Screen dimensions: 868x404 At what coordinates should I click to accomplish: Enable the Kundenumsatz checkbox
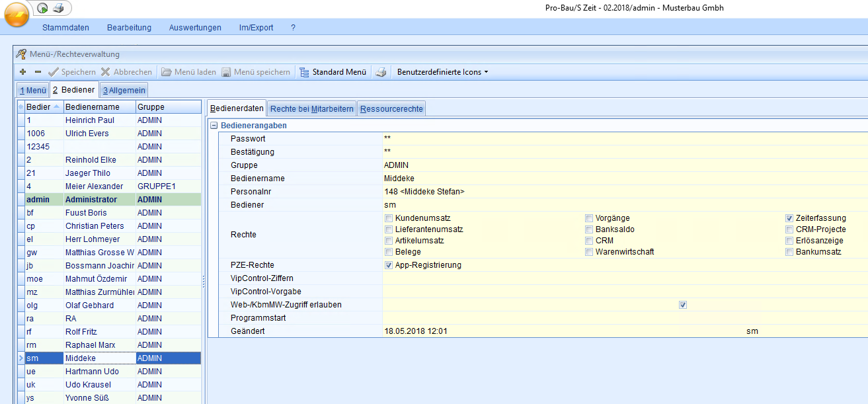point(389,218)
